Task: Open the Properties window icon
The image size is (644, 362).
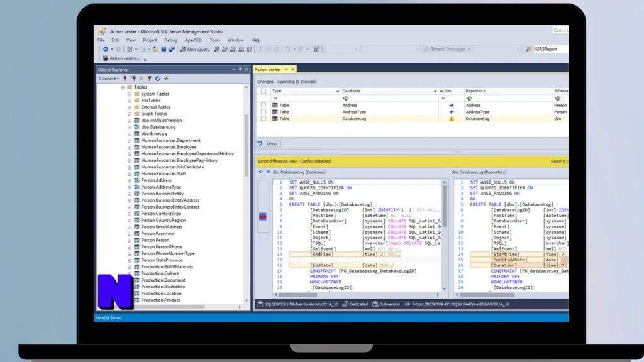Action: pos(317,49)
